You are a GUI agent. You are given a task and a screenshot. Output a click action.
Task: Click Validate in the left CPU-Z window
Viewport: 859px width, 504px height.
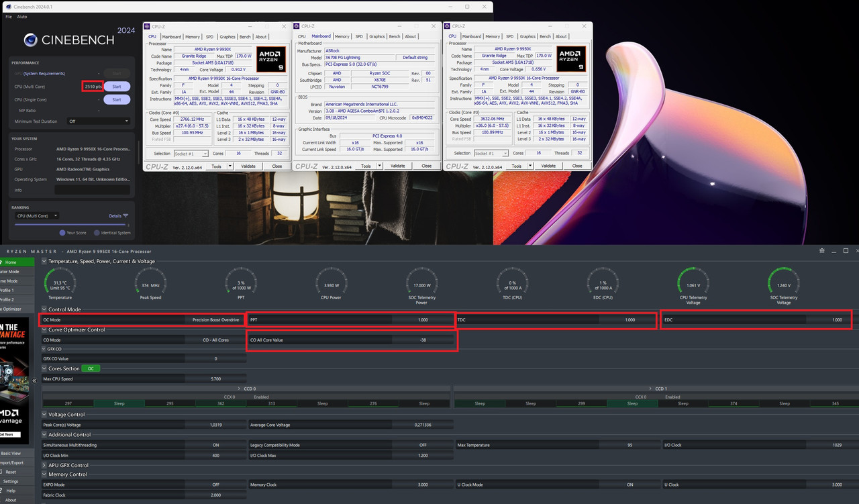pyautogui.click(x=248, y=166)
